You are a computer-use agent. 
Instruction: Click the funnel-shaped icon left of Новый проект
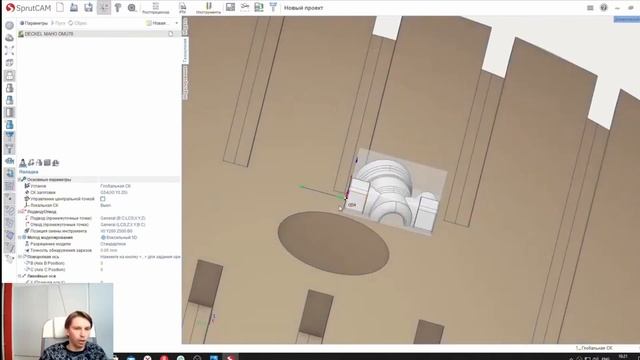point(273,7)
